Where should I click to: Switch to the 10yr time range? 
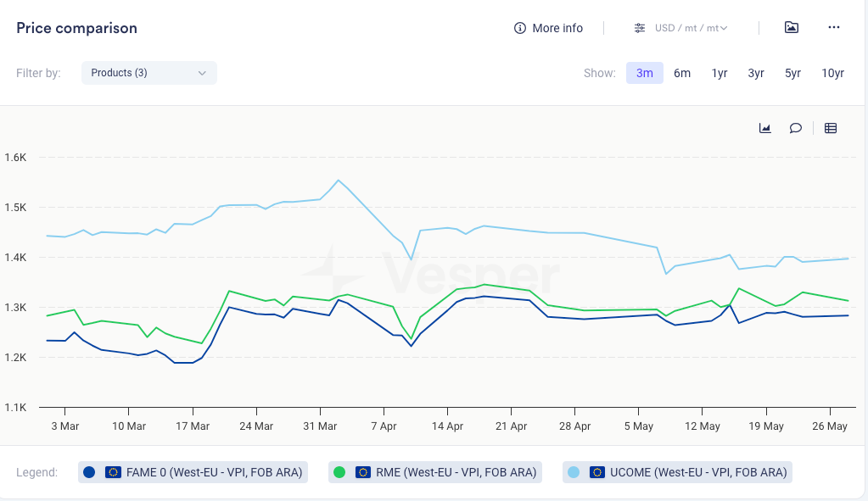832,73
